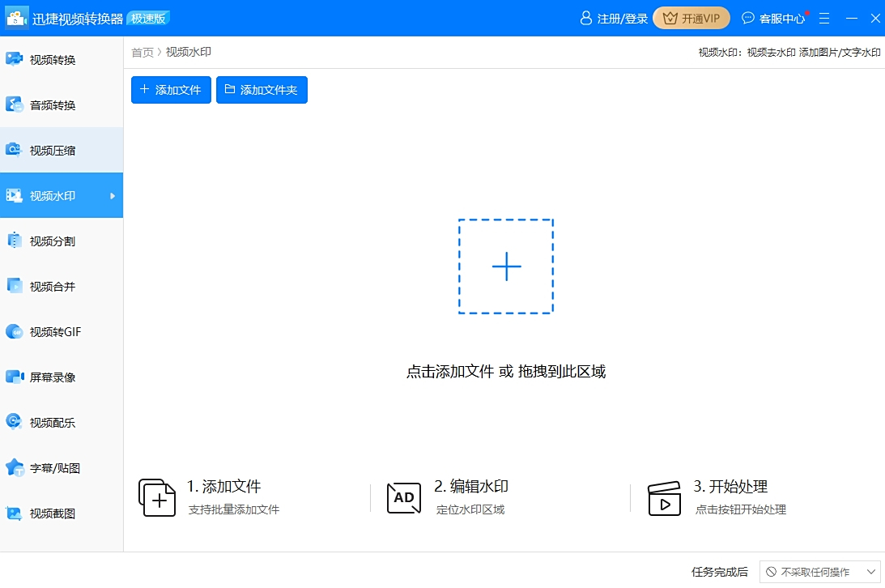The image size is (885, 588).
Task: Open the 视频分割 tool
Action: click(49, 241)
